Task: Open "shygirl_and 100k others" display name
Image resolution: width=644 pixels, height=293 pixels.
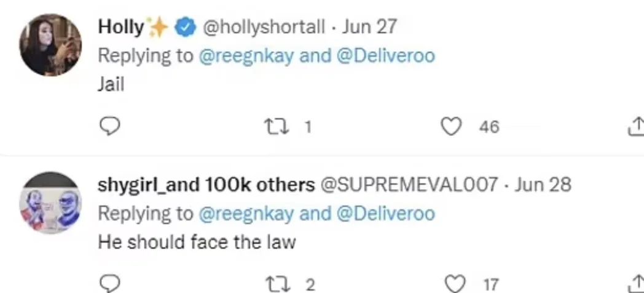Action: point(206,185)
